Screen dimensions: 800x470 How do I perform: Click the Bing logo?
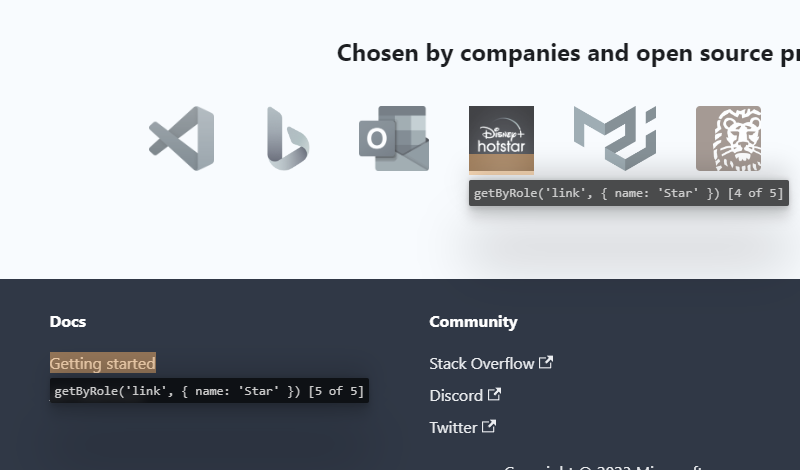click(x=288, y=138)
